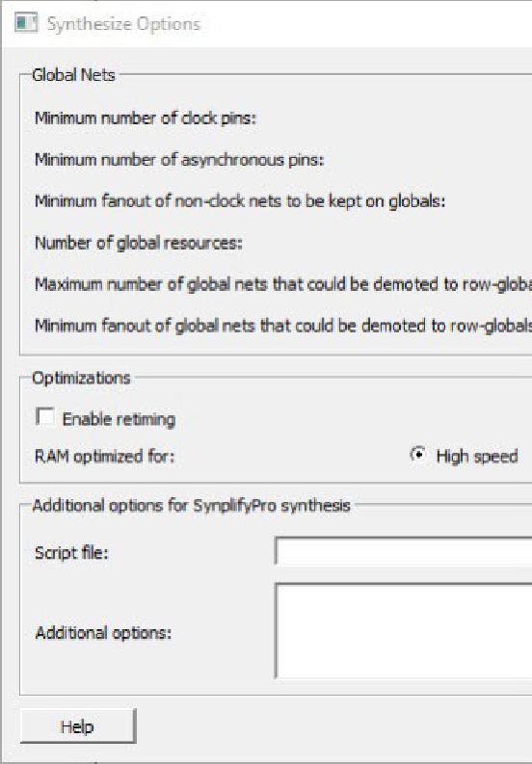Click the Minimum fanout of global nets label
This screenshot has height=764, width=532.
click(x=282, y=326)
